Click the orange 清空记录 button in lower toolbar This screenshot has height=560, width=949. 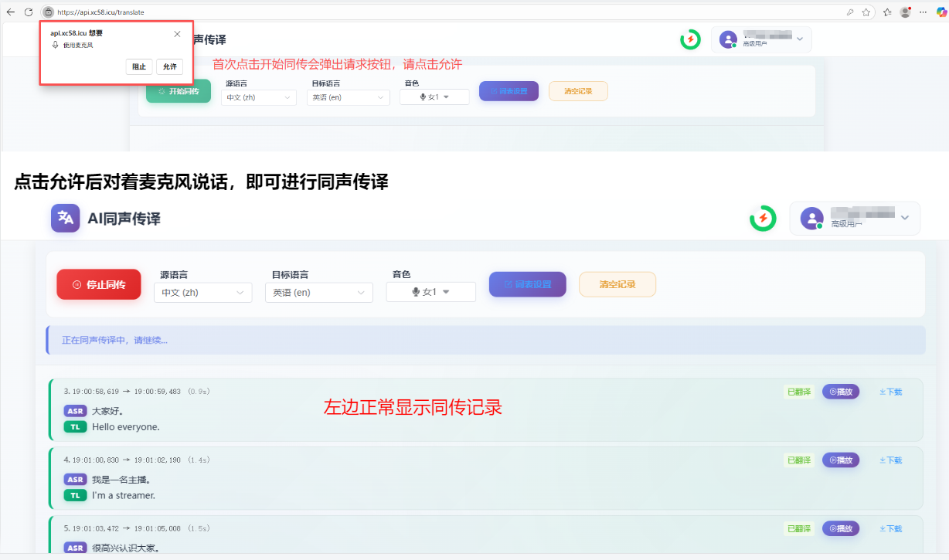click(617, 284)
